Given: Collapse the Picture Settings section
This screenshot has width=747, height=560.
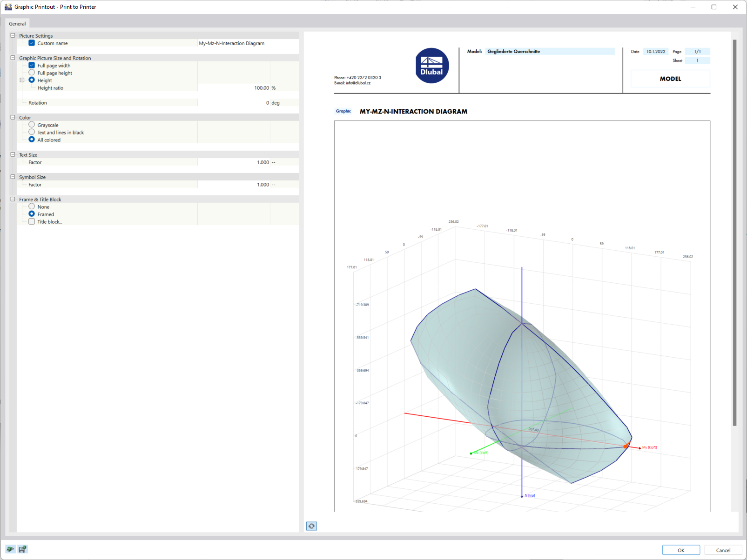Looking at the screenshot, I should pos(12,35).
